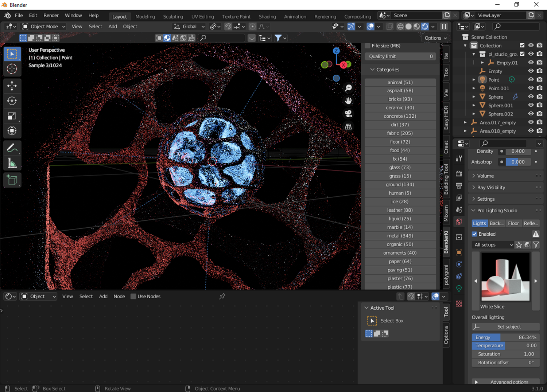
Task: Open the Render menu
Action: click(51, 15)
